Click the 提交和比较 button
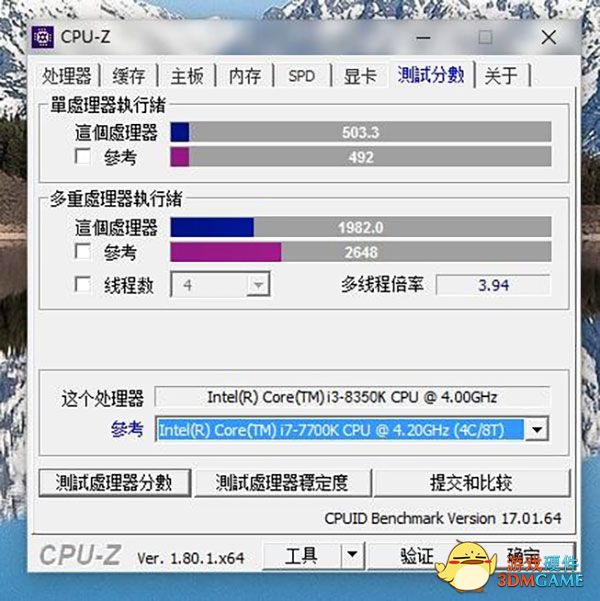Screen dimensions: 600x601 (472, 482)
